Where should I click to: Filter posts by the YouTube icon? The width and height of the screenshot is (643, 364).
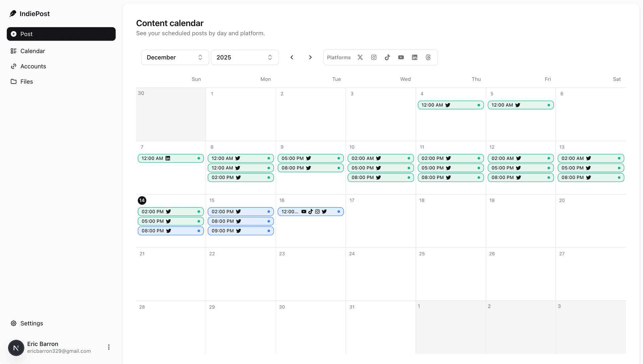point(401,57)
